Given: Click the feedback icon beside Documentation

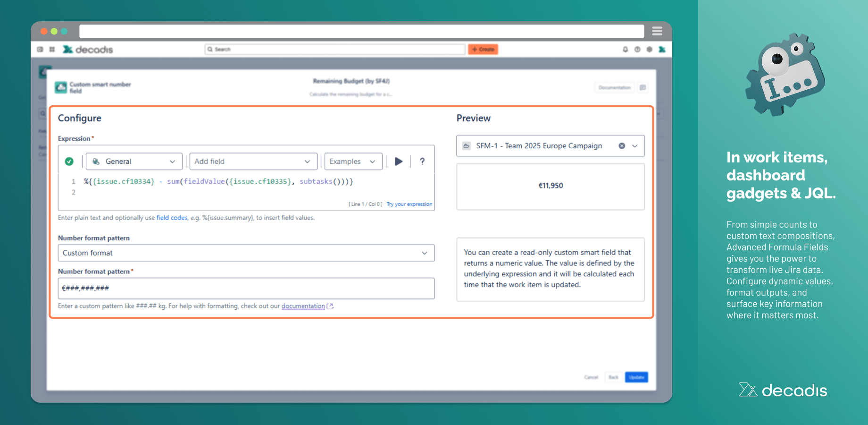Looking at the screenshot, I should coord(643,87).
